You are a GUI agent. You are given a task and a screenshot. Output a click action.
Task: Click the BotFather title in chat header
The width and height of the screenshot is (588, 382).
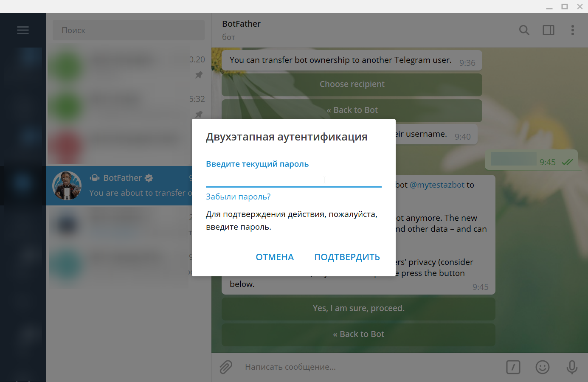241,24
